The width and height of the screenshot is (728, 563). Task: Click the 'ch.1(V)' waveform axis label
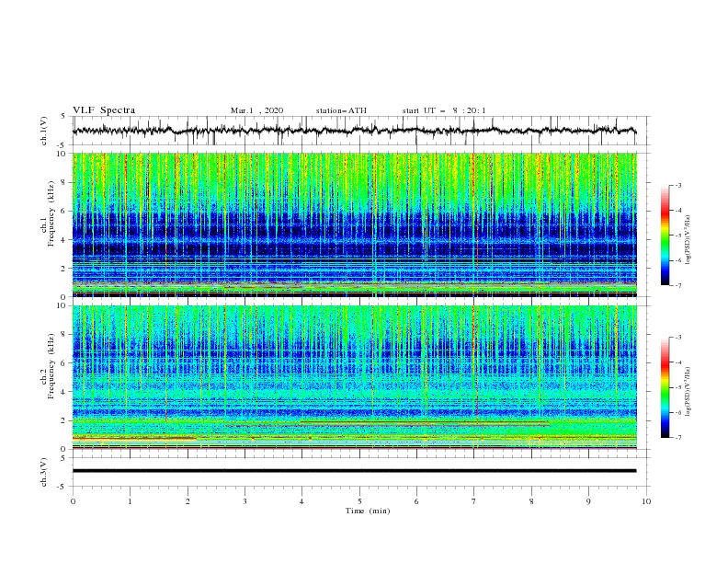[x=44, y=131]
